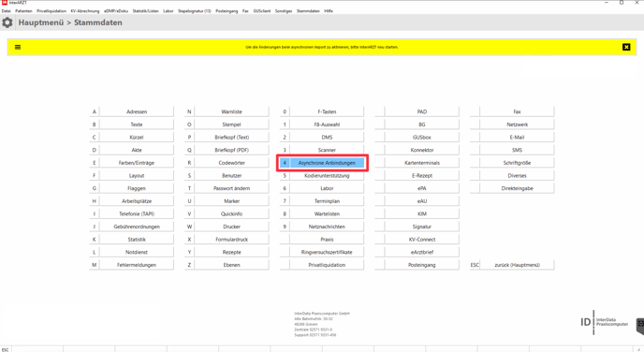
Task: Open the E-Rezept settings
Action: [x=422, y=175]
